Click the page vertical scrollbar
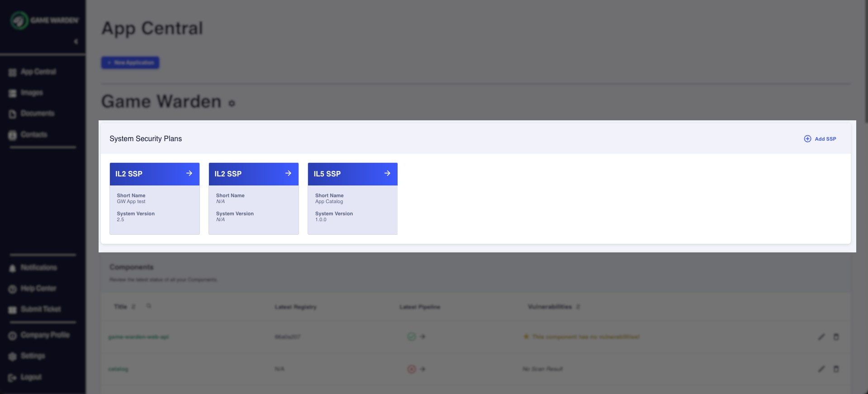 866,62
